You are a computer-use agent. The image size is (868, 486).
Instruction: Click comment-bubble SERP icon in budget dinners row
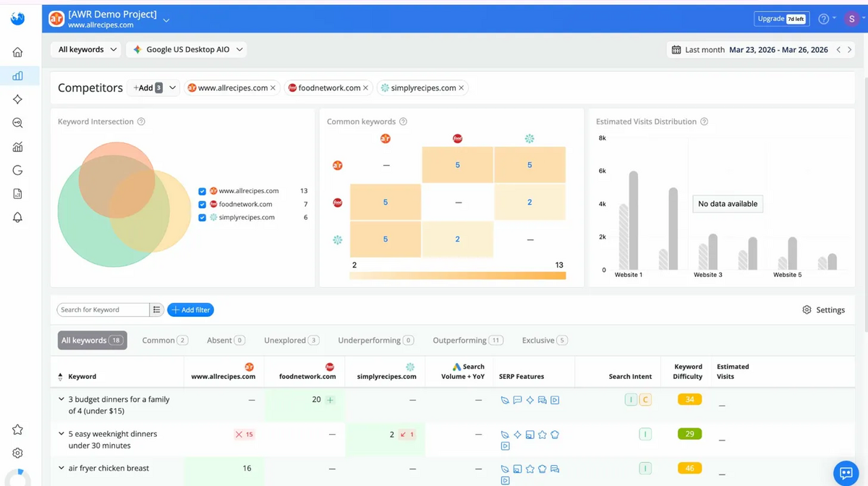(x=517, y=400)
